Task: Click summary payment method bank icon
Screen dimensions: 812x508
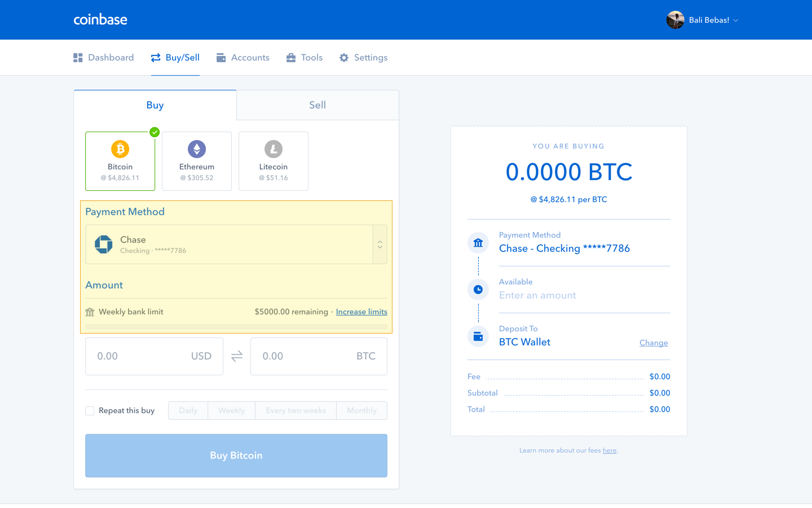Action: [478, 243]
